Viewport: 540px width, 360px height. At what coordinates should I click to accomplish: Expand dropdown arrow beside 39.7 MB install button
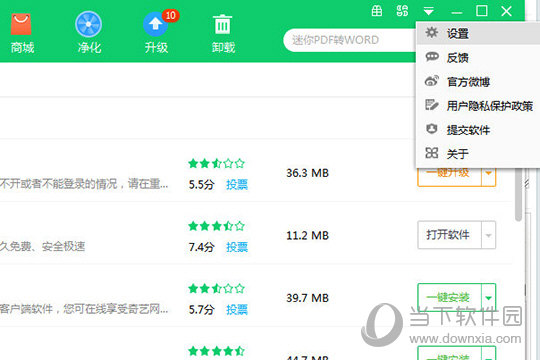[488, 297]
